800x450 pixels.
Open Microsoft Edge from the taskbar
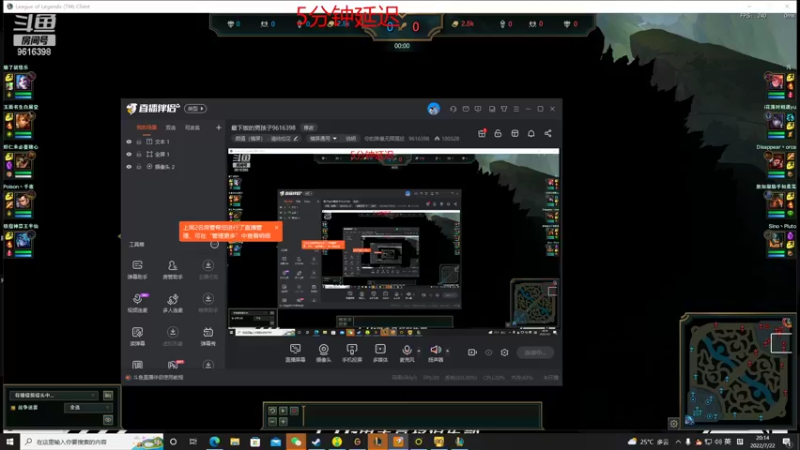(214, 442)
